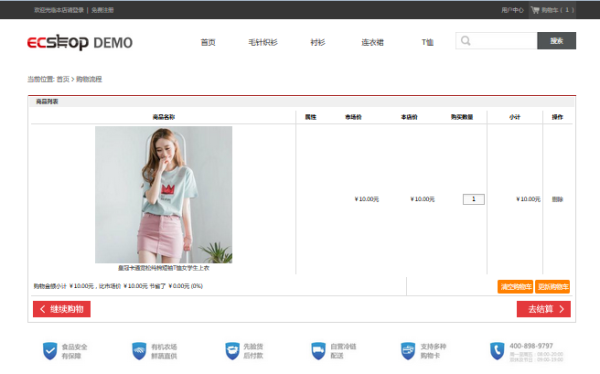Open the 毛针织衫 category
The height and width of the screenshot is (374, 600).
coord(262,42)
